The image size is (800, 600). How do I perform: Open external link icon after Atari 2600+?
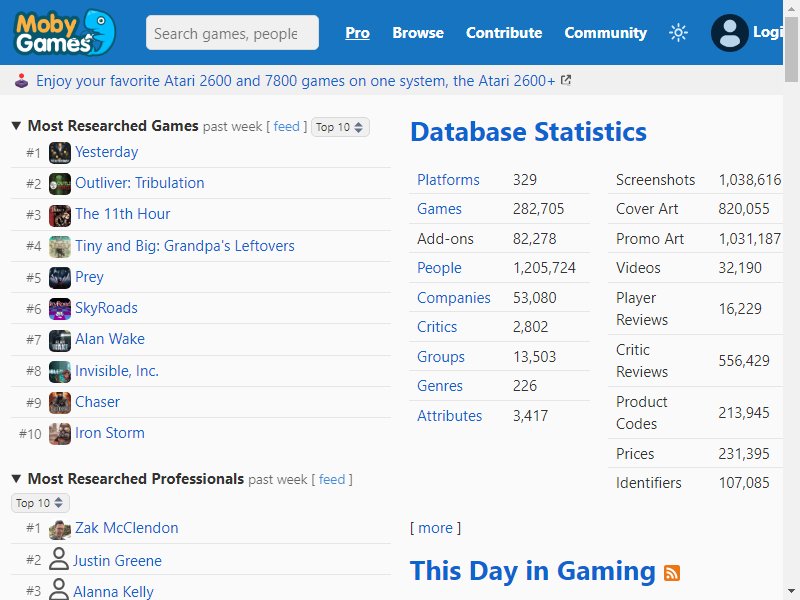(565, 80)
